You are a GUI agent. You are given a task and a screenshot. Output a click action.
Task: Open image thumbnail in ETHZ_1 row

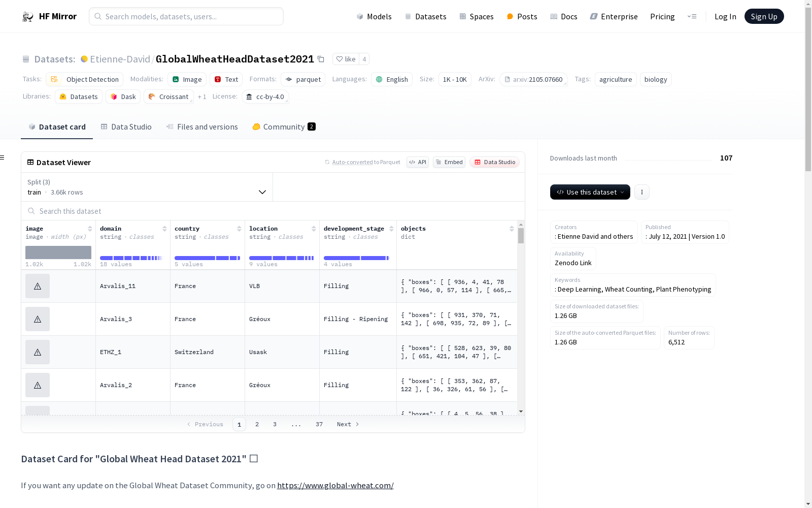(38, 352)
